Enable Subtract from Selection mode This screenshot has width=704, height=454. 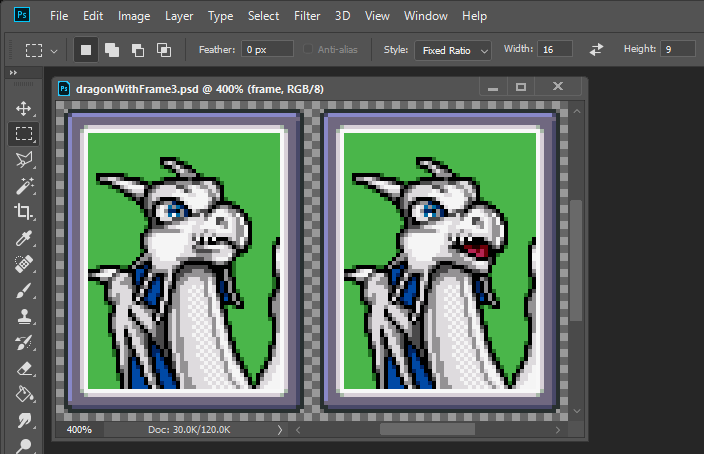(x=138, y=49)
